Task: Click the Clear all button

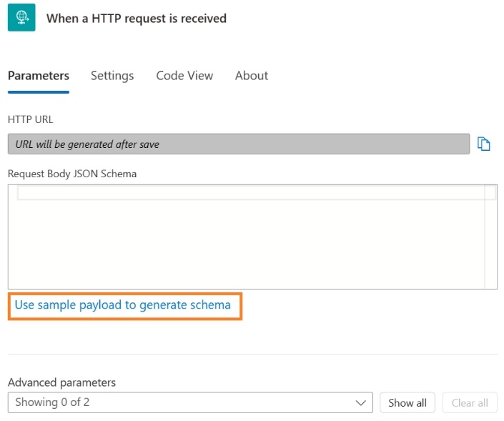Action: pyautogui.click(x=470, y=402)
